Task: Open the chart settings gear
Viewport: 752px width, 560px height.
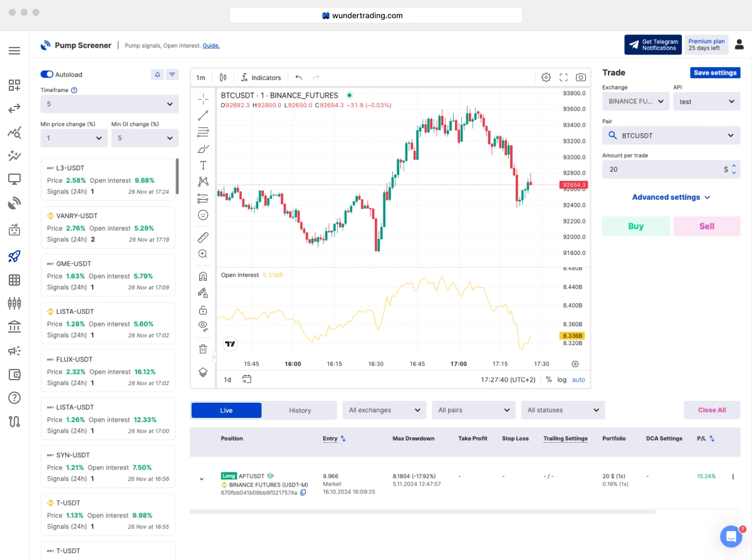Action: [546, 77]
